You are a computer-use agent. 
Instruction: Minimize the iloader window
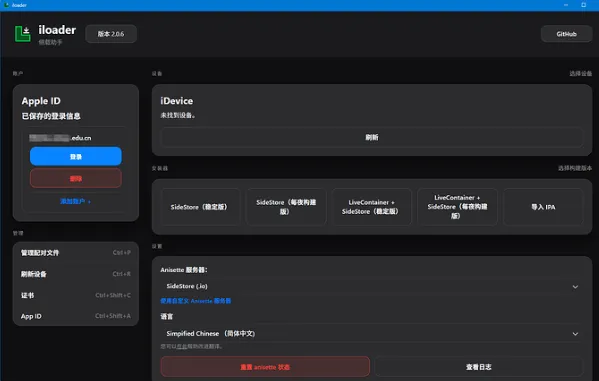566,5
